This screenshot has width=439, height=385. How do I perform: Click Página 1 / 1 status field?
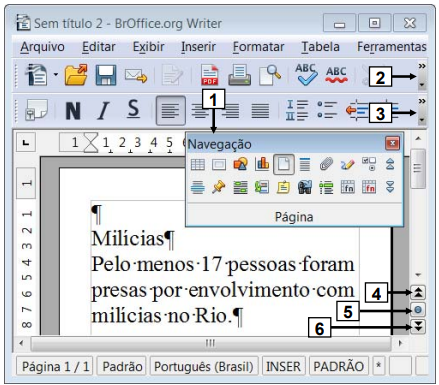click(55, 367)
